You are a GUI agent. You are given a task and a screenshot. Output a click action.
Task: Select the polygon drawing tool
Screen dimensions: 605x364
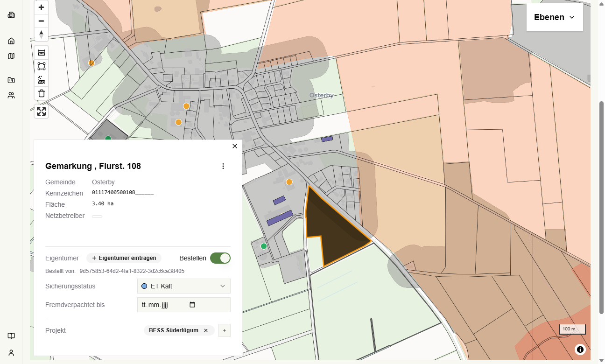coord(42,66)
